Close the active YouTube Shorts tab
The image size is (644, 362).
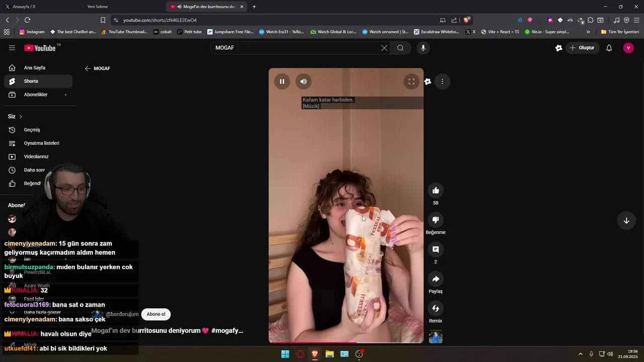tap(242, 7)
